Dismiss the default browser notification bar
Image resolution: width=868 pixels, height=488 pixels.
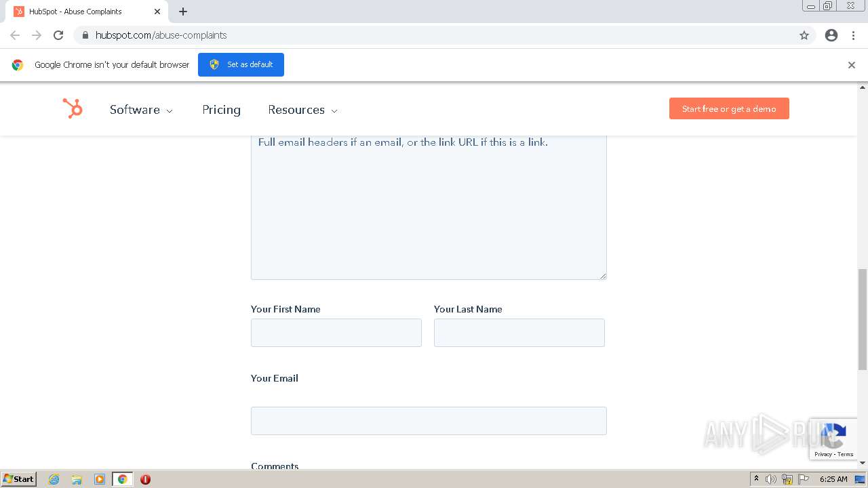(x=852, y=65)
